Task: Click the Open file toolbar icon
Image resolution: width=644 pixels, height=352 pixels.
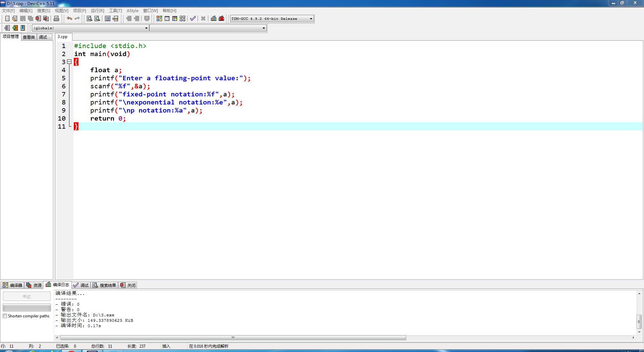Action: (15, 18)
